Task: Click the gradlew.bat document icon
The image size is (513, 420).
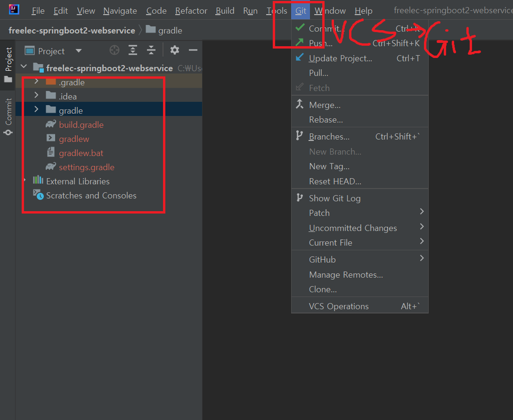Action: click(x=51, y=152)
